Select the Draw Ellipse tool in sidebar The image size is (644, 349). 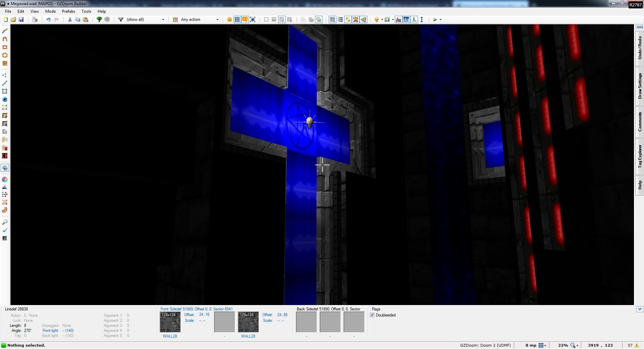5,55
